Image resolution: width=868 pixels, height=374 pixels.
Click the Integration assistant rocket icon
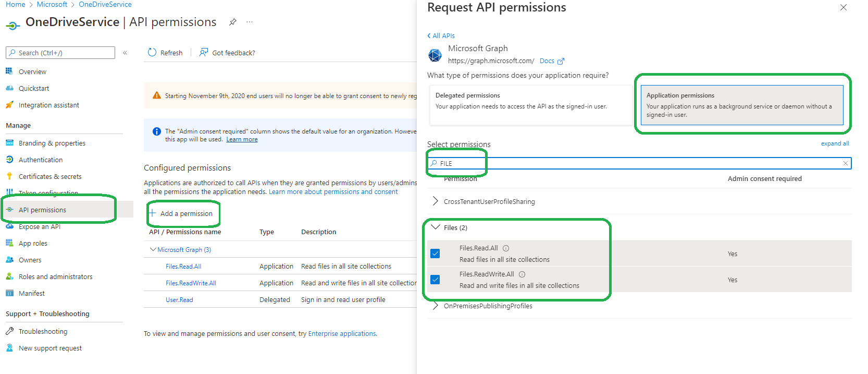9,105
